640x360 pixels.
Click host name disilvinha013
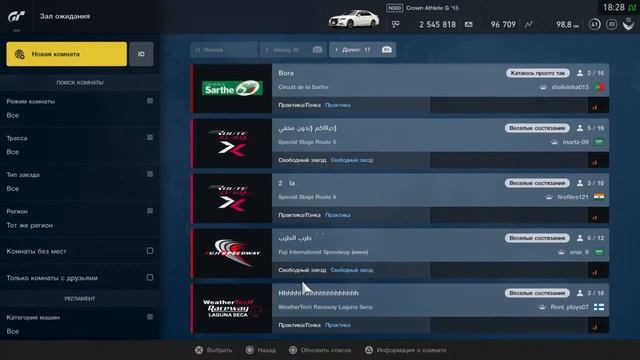tap(570, 87)
